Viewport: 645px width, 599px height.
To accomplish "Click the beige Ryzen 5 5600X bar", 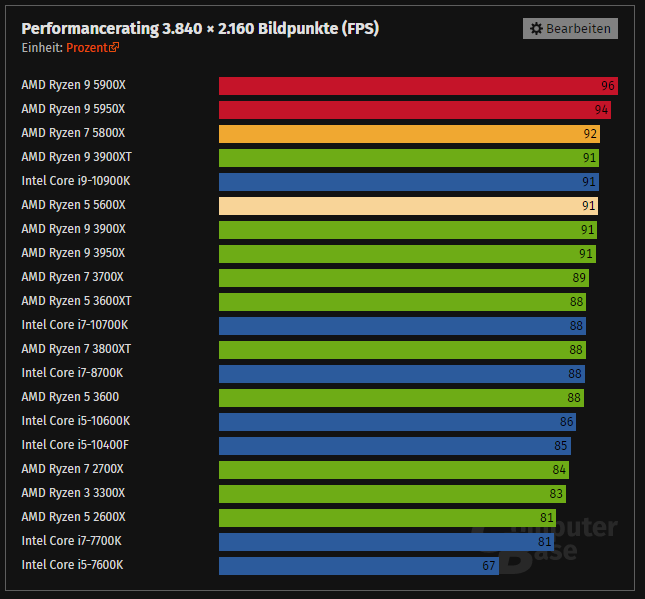I will click(x=408, y=206).
